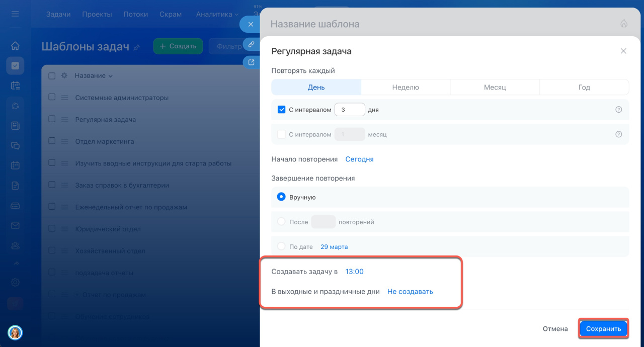Copy link using the side panel link icon
The image size is (644, 347).
(x=251, y=44)
